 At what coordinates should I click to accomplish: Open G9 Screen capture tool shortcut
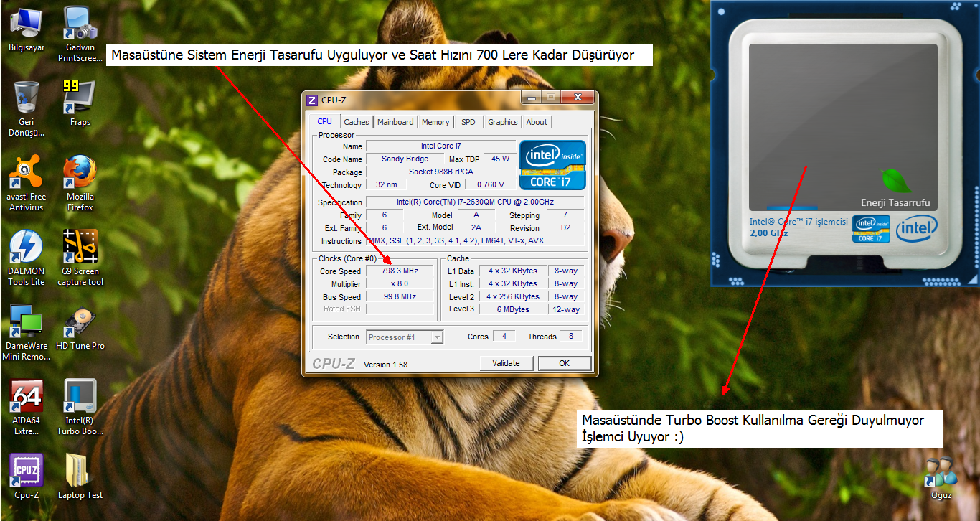pyautogui.click(x=80, y=258)
